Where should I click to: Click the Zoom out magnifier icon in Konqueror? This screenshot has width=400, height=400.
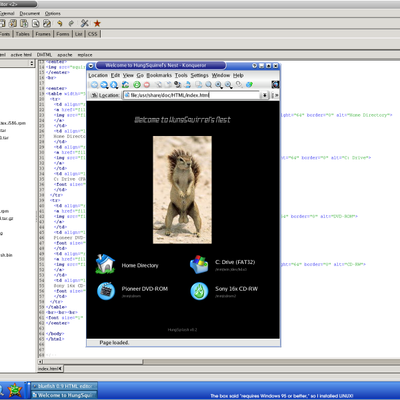coord(228,85)
